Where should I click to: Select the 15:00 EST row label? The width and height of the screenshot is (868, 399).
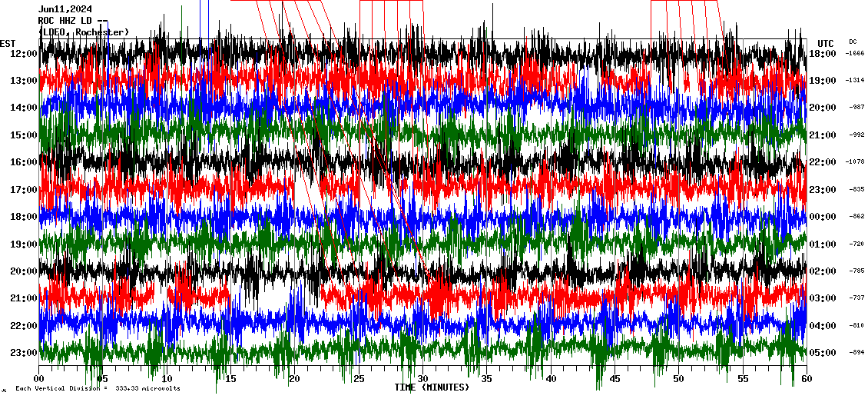coord(23,135)
